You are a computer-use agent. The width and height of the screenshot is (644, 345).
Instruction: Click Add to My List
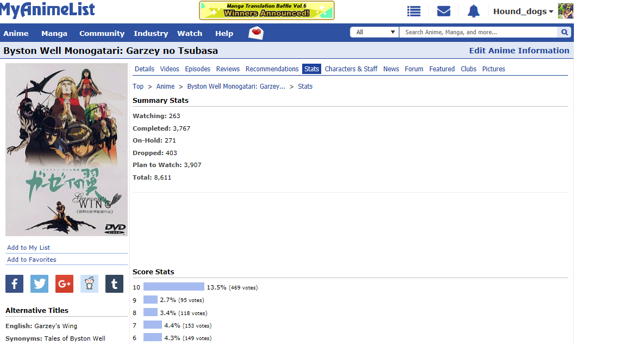tap(28, 248)
